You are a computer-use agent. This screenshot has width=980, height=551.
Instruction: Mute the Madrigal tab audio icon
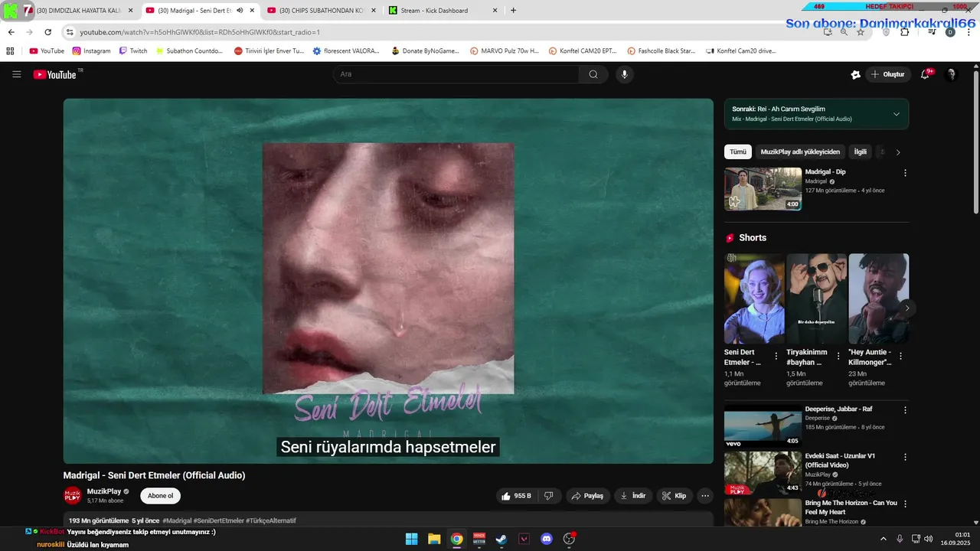click(x=240, y=11)
